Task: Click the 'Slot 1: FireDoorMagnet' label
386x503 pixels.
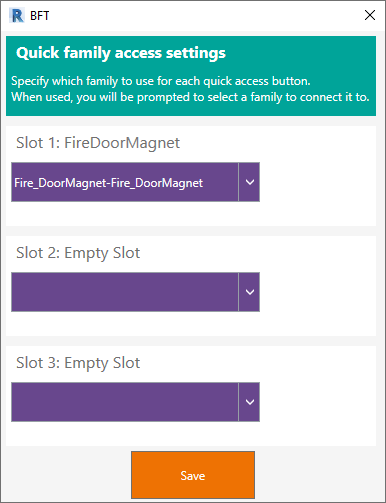Action: point(98,143)
